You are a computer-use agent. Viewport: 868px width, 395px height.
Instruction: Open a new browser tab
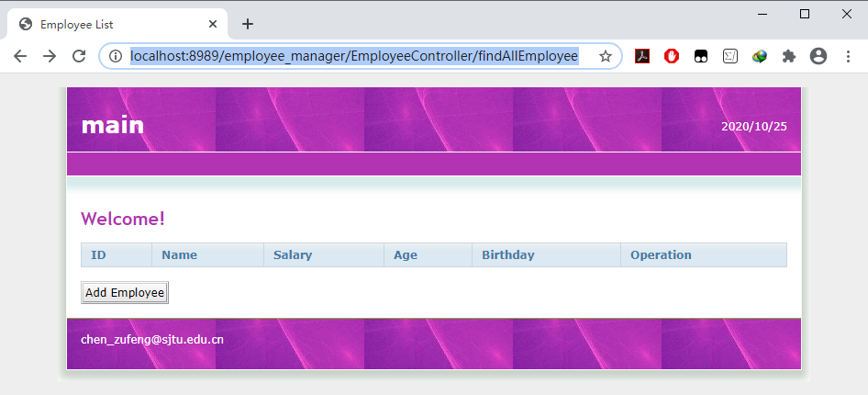[x=248, y=24]
